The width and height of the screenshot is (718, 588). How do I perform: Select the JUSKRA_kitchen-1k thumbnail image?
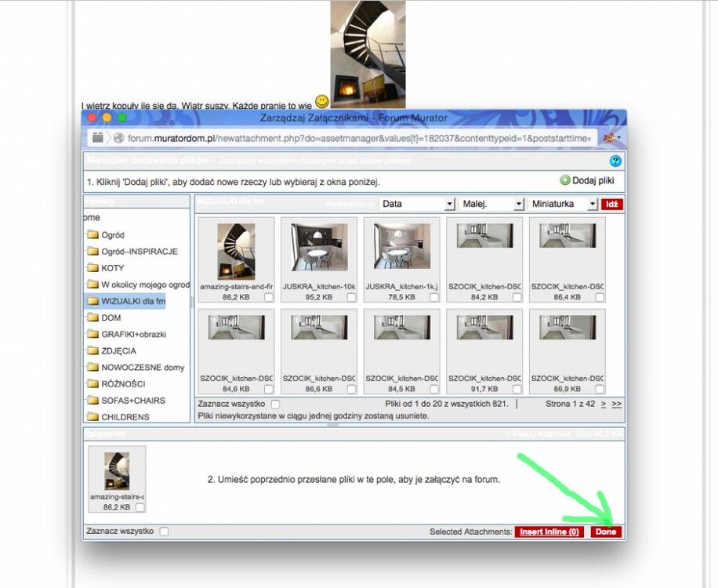coord(401,249)
